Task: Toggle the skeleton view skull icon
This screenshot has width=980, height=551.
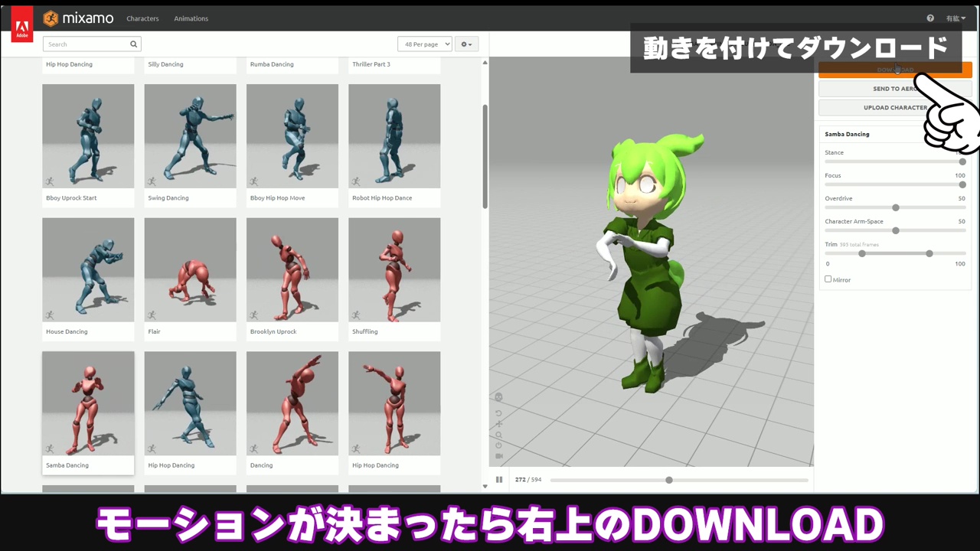Action: (498, 397)
